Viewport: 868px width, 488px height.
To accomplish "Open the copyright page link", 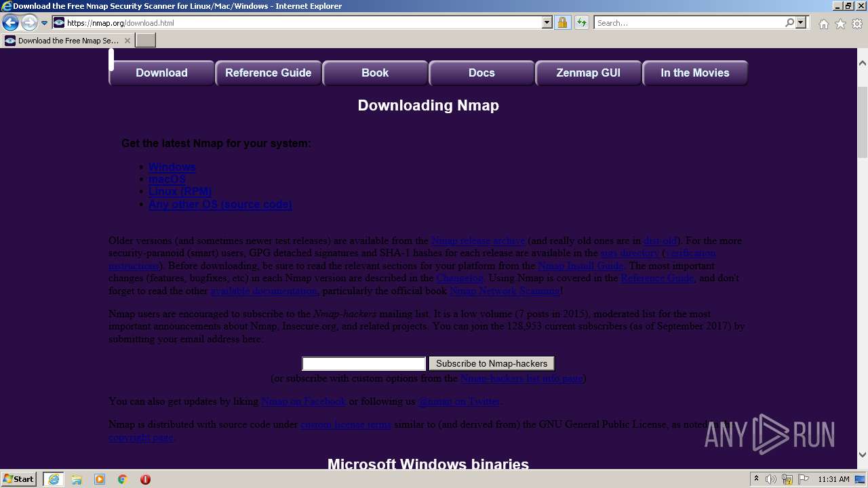I will (140, 437).
